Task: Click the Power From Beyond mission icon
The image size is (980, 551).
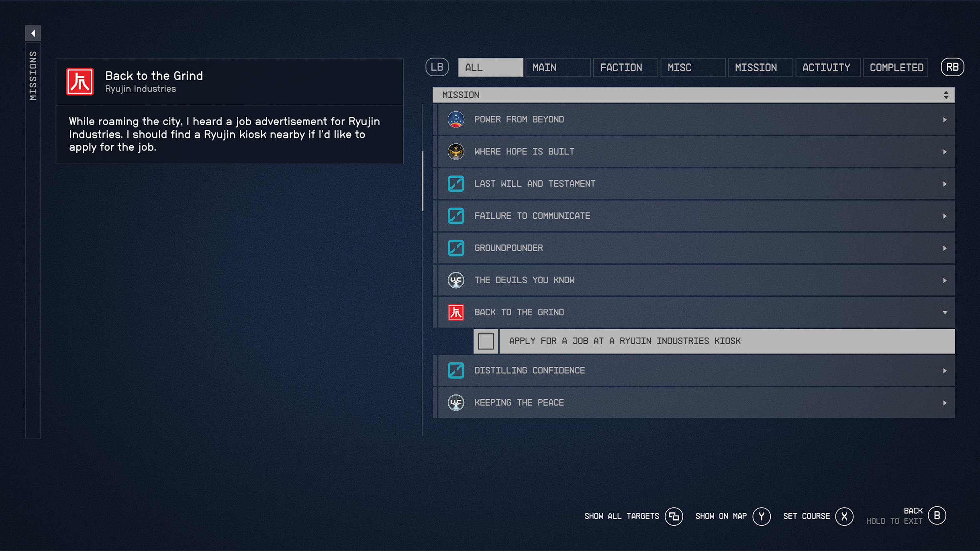Action: 456,119
